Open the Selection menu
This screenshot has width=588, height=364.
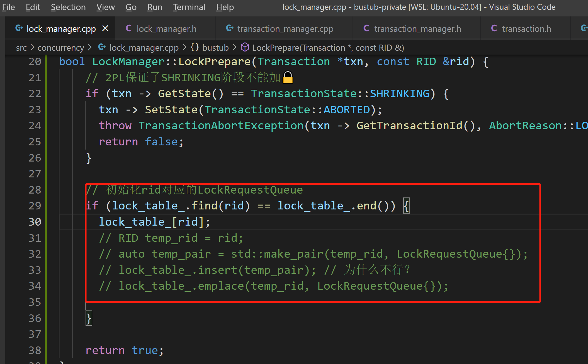(x=68, y=7)
